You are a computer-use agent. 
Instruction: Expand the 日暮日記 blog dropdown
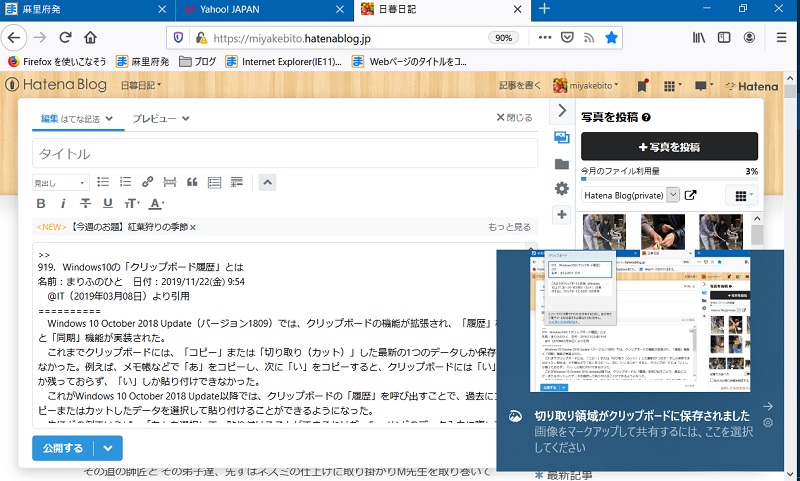coord(141,85)
